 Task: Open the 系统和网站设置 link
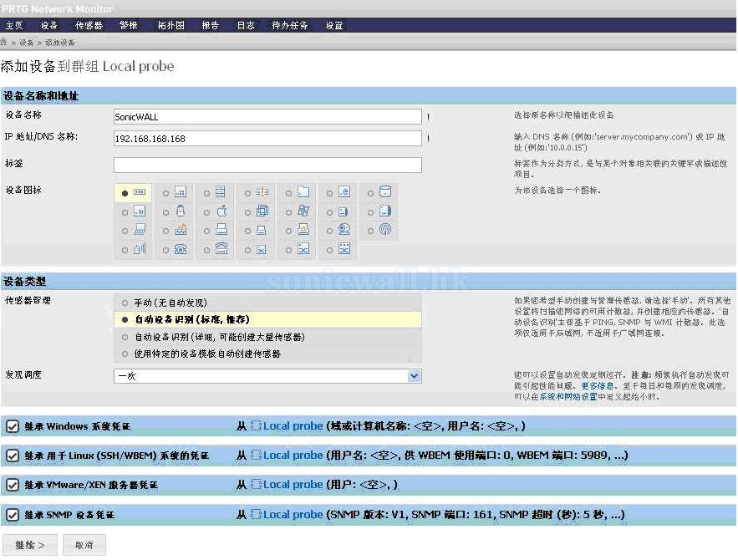(x=568, y=397)
